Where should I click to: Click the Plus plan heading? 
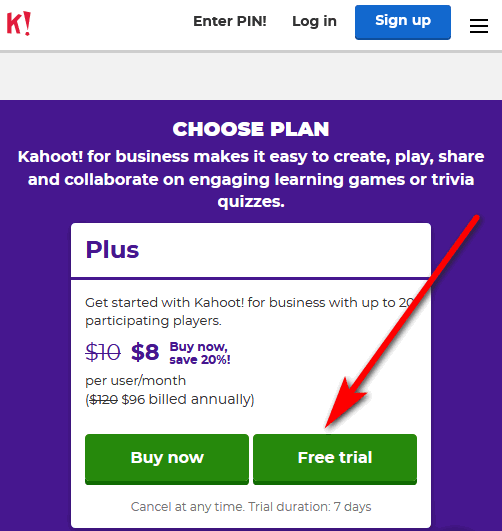[x=112, y=250]
